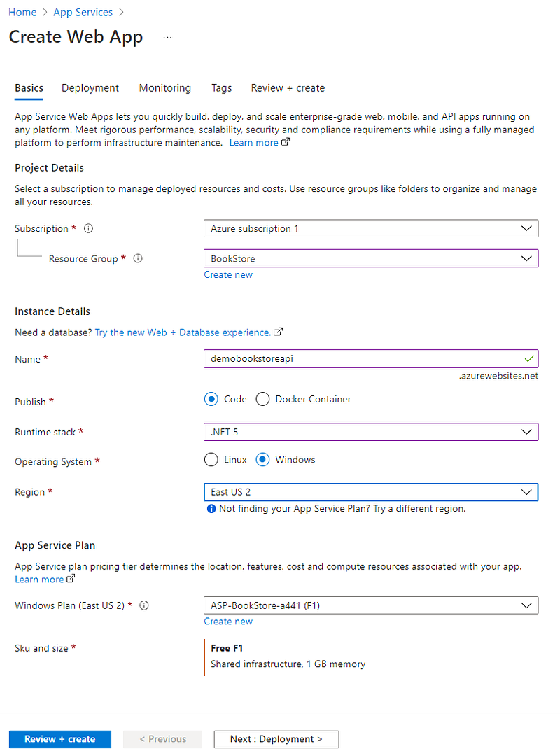
Task: Click the Name input field
Action: [x=364, y=359]
